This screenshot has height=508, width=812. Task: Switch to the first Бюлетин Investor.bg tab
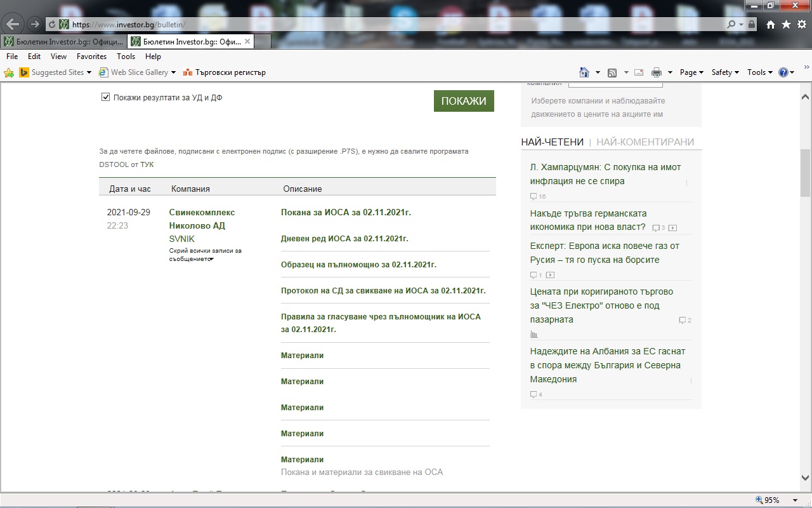[x=63, y=41]
